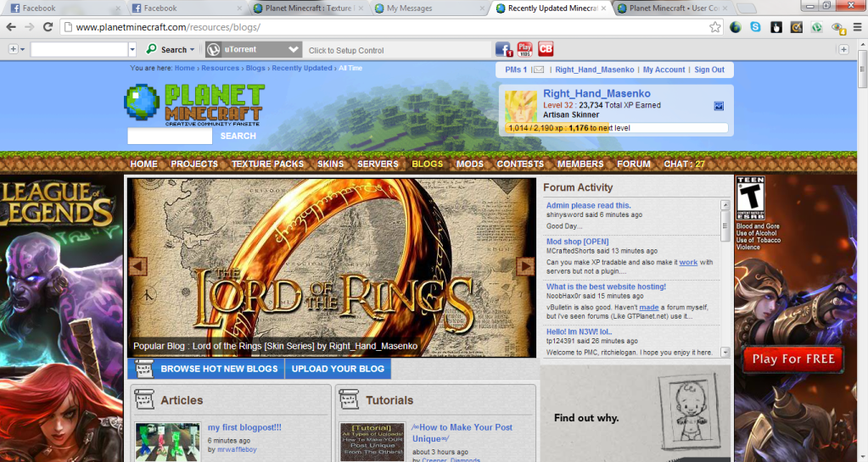Click the uTorrent logo icon
868x462 pixels.
(x=213, y=50)
